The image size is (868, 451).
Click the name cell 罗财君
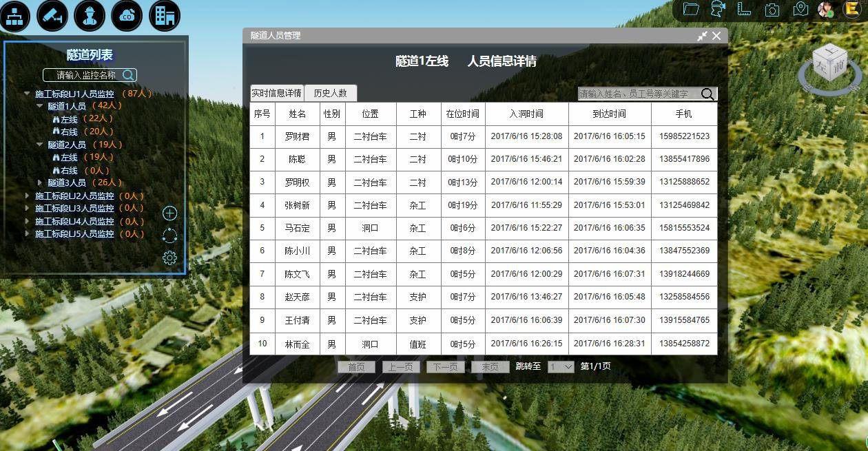[297, 136]
